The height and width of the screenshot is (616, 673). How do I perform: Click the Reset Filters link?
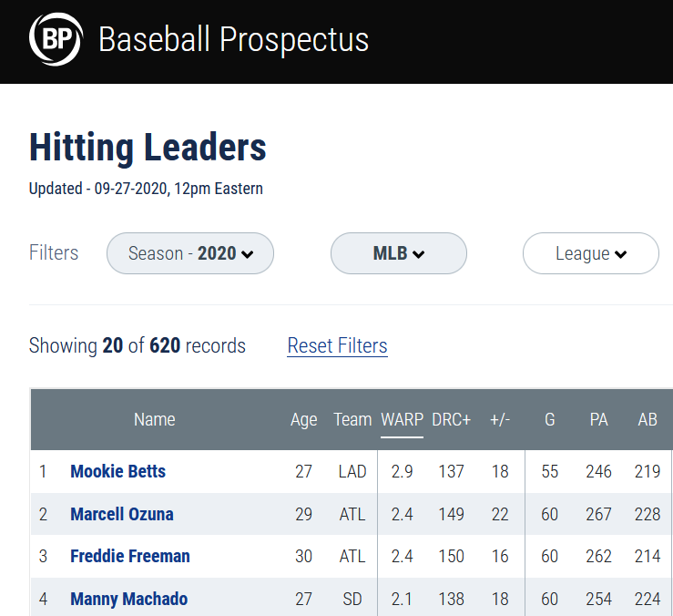(x=337, y=346)
